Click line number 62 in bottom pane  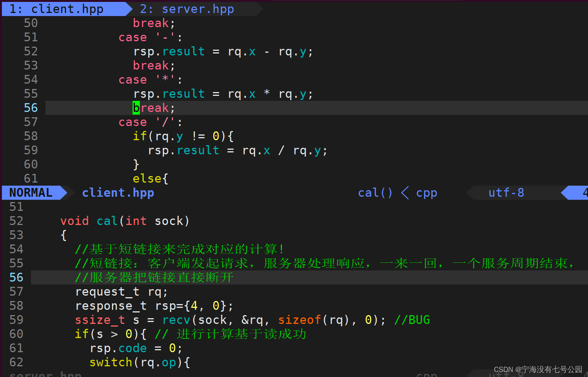(16, 362)
